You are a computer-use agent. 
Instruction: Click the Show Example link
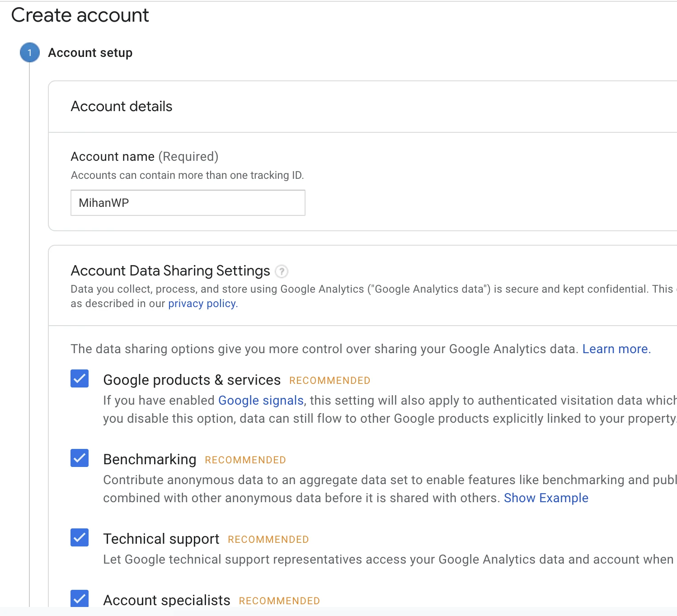[x=546, y=498]
